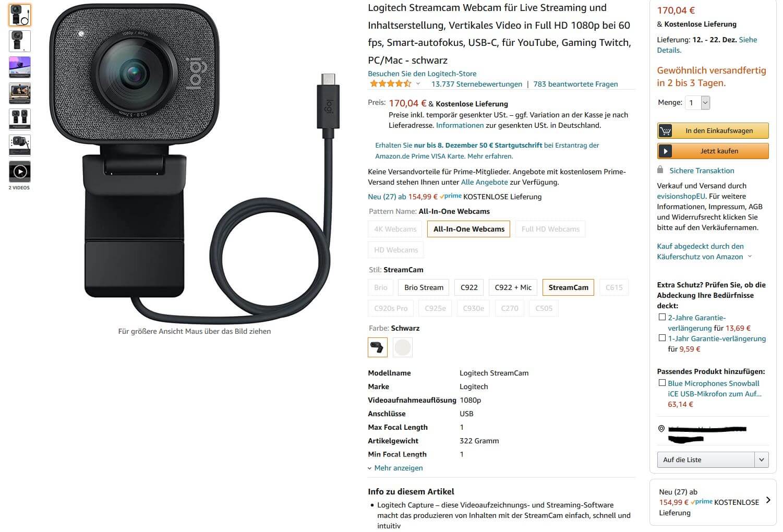This screenshot has width=783, height=532.
Task: Click the shopping cart icon on In den Einkaufswagen
Action: pos(665,131)
